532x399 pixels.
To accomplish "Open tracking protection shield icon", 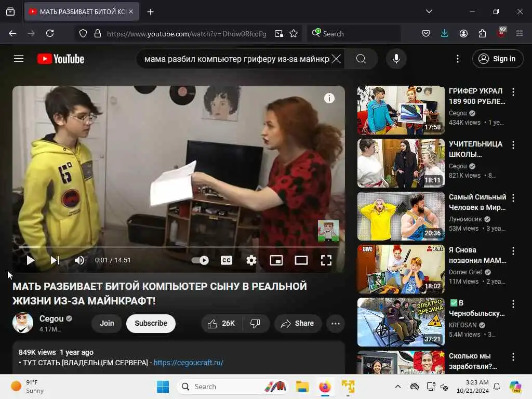I will pos(83,33).
